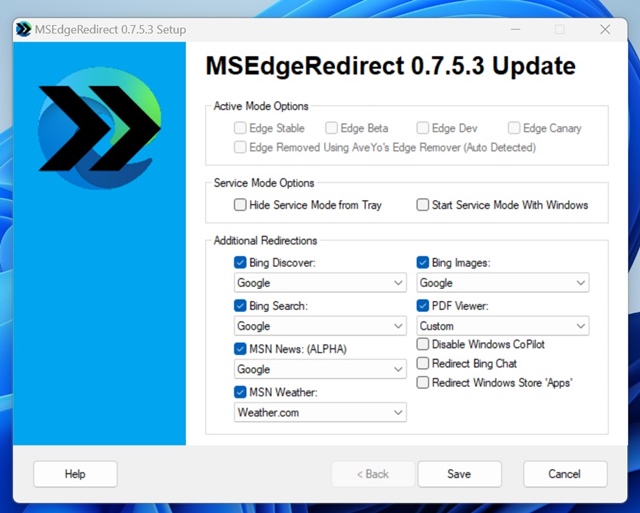Tick Edge Removed Using AveYo's Edge Remover
Image resolution: width=640 pixels, height=513 pixels.
pyautogui.click(x=240, y=147)
